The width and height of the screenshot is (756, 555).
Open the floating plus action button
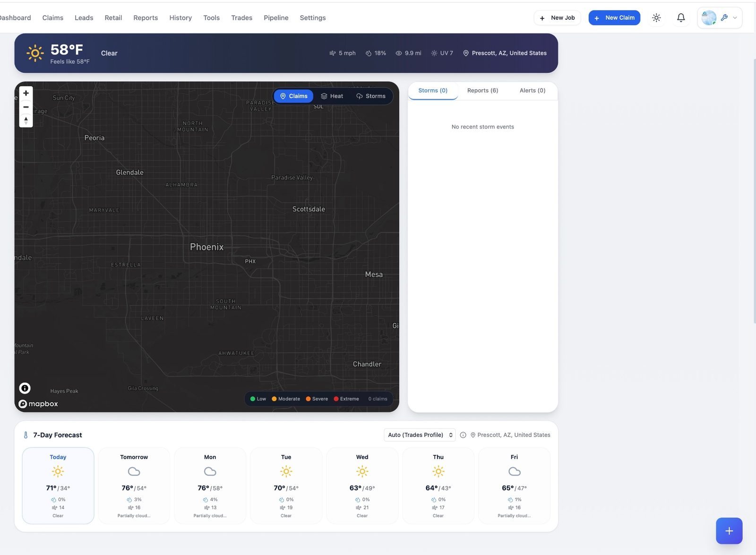(729, 531)
